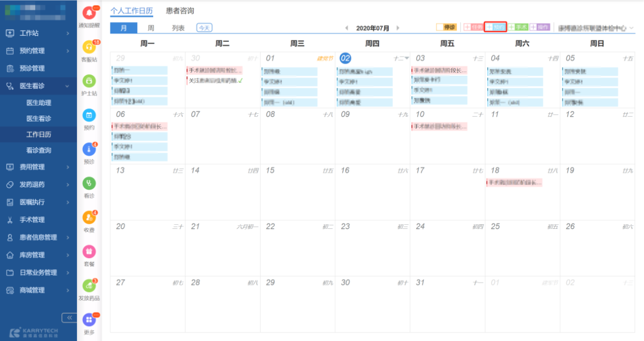Open the 发放药品 green icon
Image resolution: width=644 pixels, height=341 pixels.
tap(89, 286)
